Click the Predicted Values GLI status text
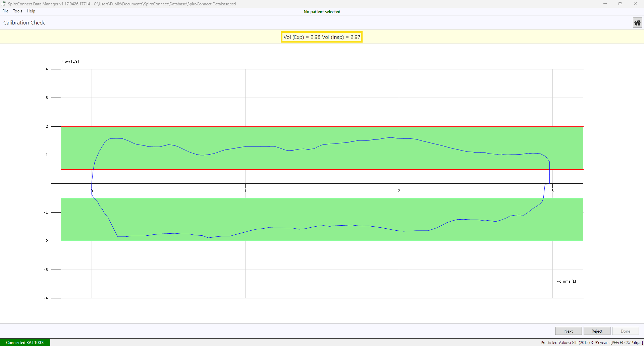Viewport: 644px width, 346px height. pyautogui.click(x=591, y=342)
